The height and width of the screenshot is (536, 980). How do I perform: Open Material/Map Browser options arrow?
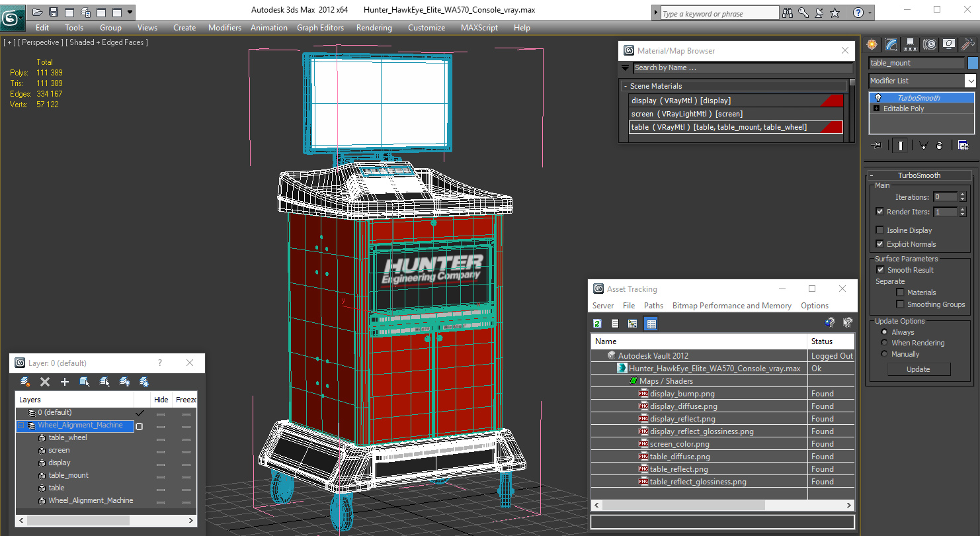(626, 67)
